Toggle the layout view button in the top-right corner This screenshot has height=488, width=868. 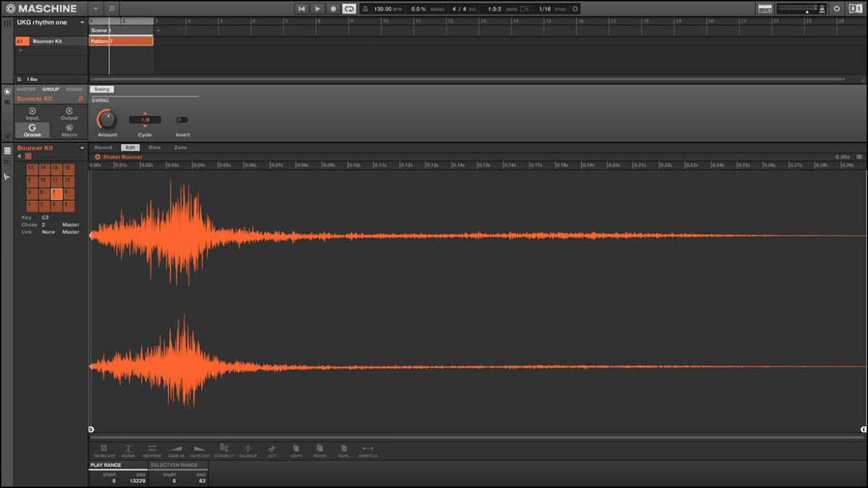coord(855,9)
